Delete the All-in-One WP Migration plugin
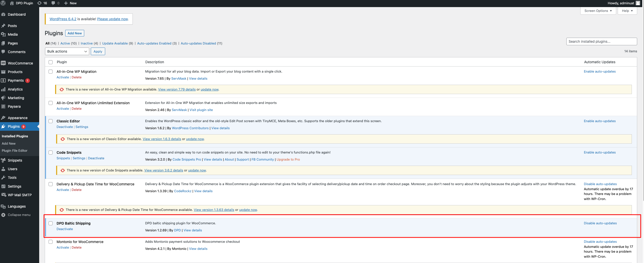Viewport: 644px width, 263px height. coord(76,77)
